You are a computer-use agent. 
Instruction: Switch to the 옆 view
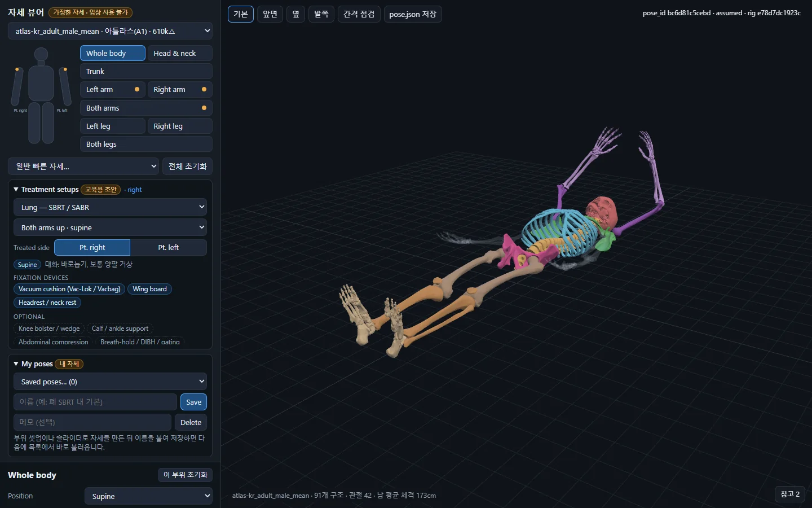pyautogui.click(x=295, y=14)
